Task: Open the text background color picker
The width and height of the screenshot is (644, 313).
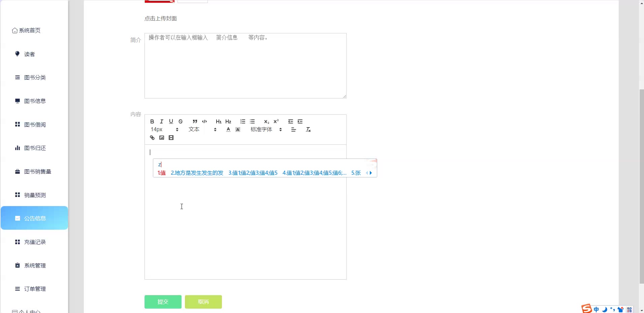Action: pyautogui.click(x=238, y=130)
